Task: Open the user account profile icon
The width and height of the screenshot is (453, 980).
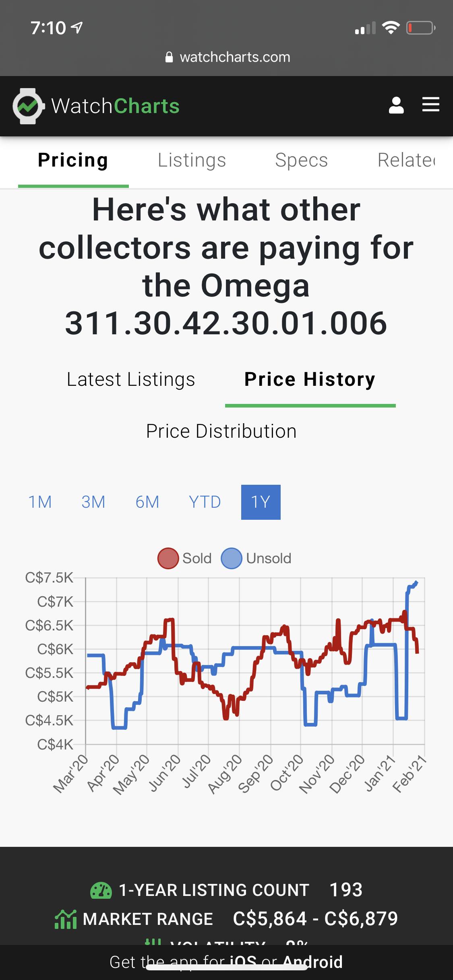Action: pos(396,105)
